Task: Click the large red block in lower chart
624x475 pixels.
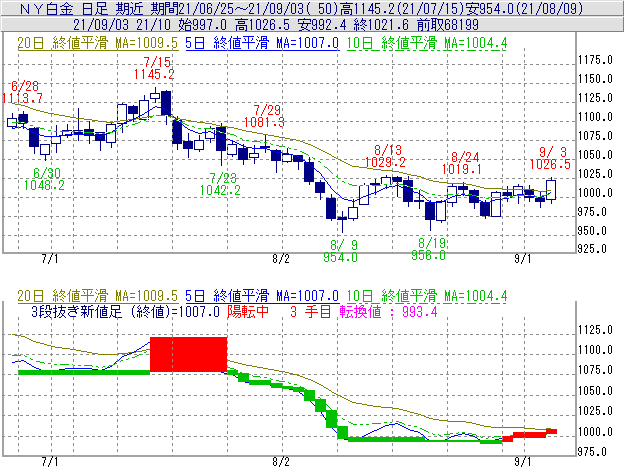Action: pos(189,354)
